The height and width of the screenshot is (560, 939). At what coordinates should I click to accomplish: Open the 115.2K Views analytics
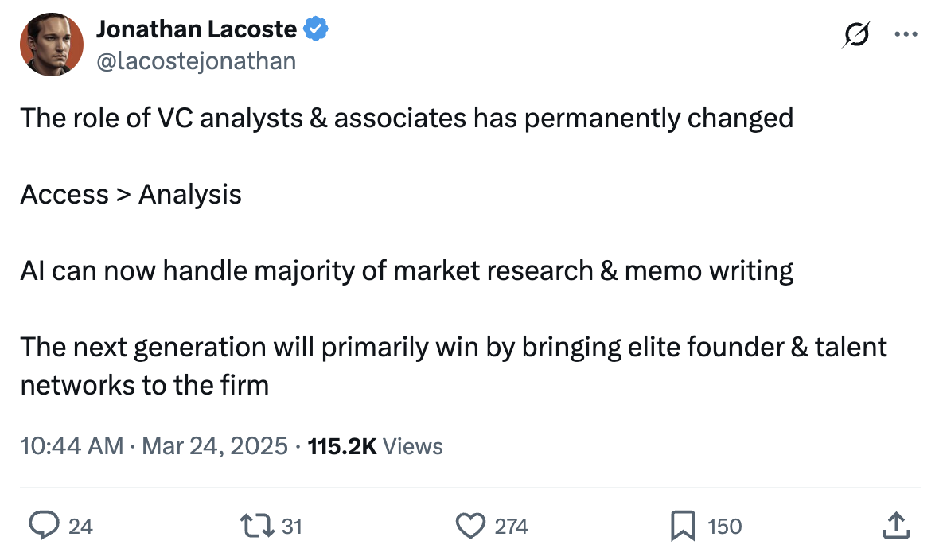coord(375,446)
